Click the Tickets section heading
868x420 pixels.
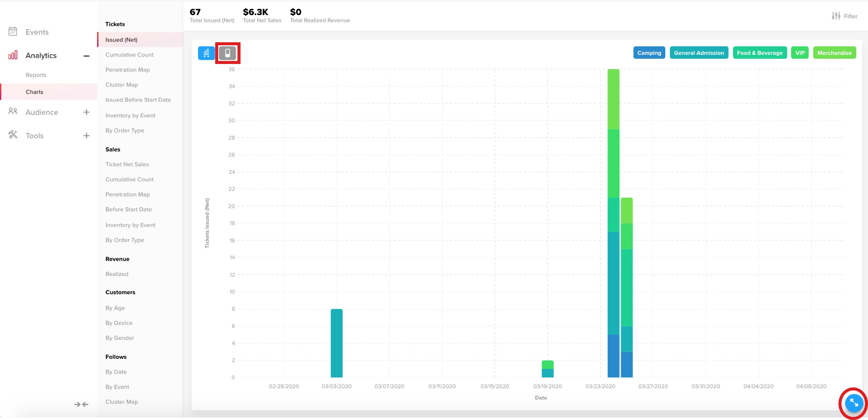coord(115,24)
